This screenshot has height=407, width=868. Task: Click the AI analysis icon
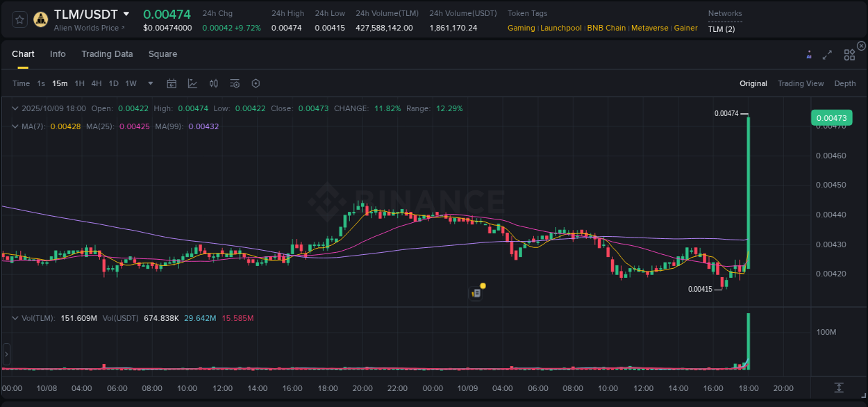coord(809,54)
